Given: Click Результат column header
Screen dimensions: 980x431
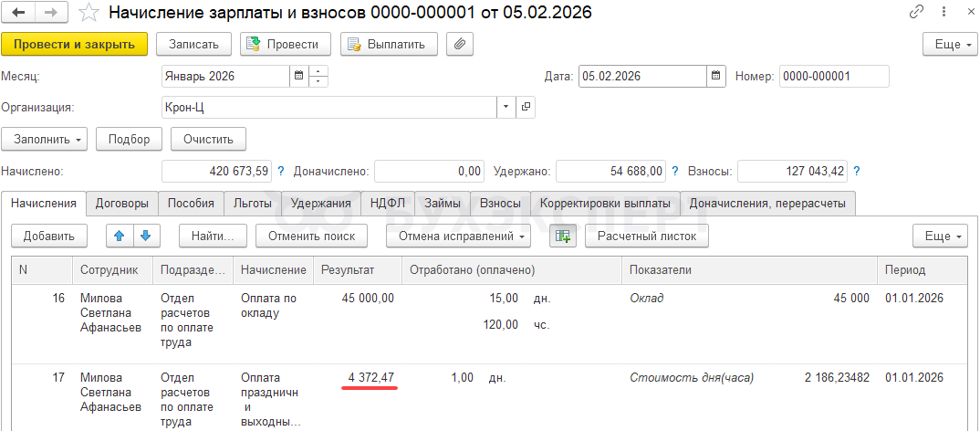Looking at the screenshot, I should coord(357,269).
